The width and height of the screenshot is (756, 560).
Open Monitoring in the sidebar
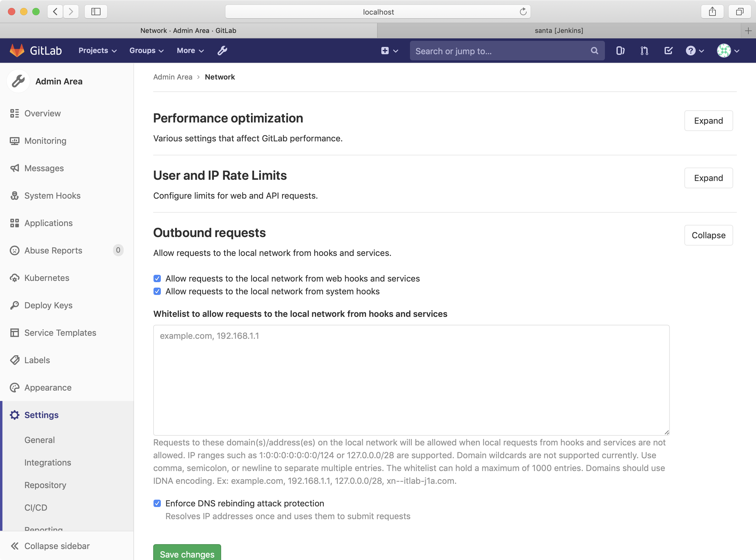click(45, 141)
